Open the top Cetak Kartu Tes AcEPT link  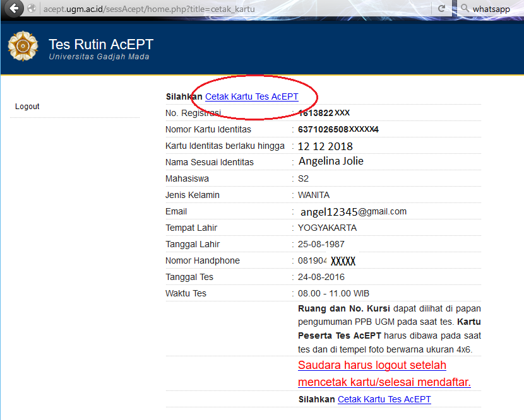click(252, 97)
